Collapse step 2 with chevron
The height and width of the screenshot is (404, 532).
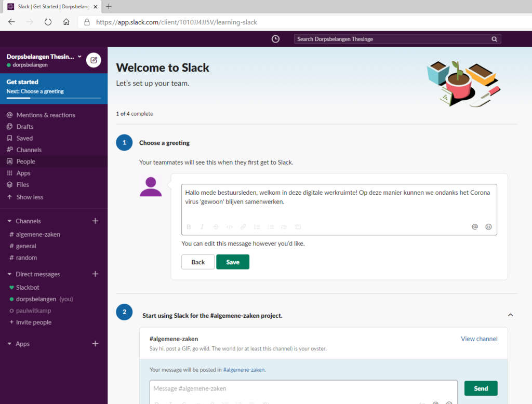510,315
